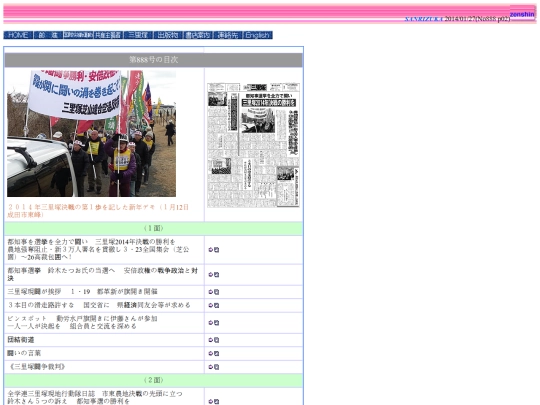Select the 全学連三里塚現地行動隊日誌 article title
Screen dimensions: 540x405
pyautogui.click(x=95, y=397)
